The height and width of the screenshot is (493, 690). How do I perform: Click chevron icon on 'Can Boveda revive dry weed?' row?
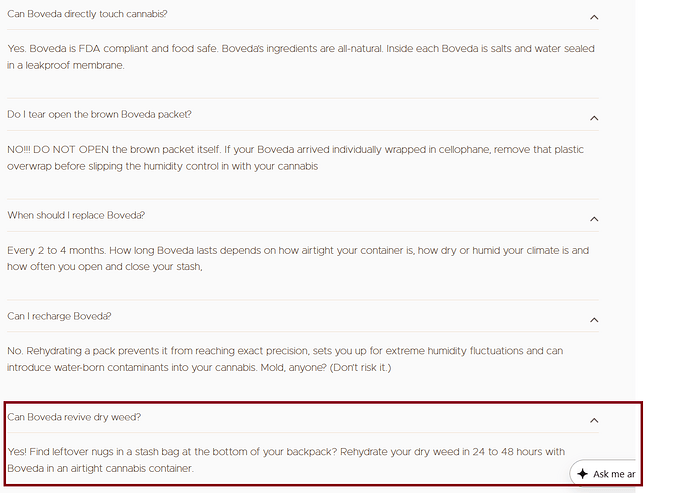click(594, 421)
